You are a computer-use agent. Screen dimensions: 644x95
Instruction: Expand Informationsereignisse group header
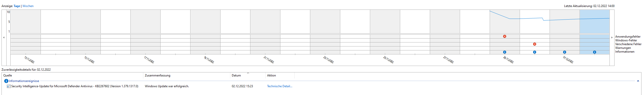(x=24, y=81)
